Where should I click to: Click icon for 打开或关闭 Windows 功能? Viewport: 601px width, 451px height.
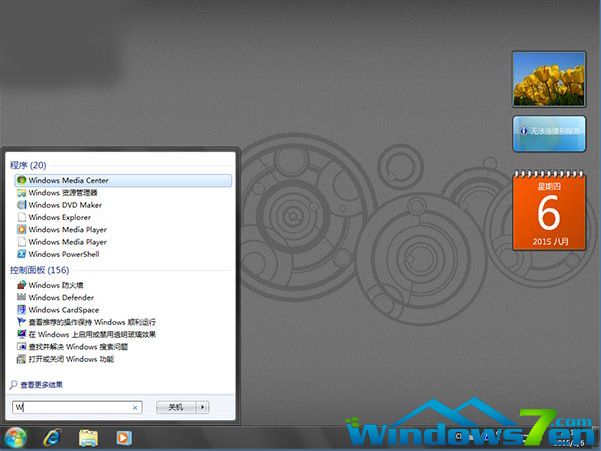21,359
